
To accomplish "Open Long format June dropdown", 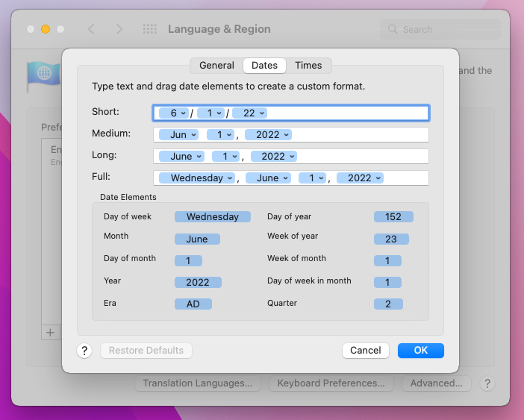I will [199, 157].
